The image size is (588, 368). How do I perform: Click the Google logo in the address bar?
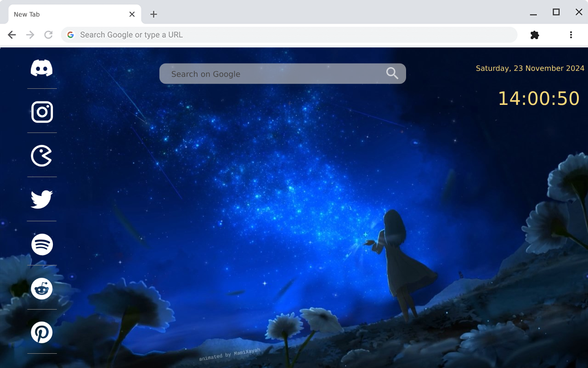70,35
